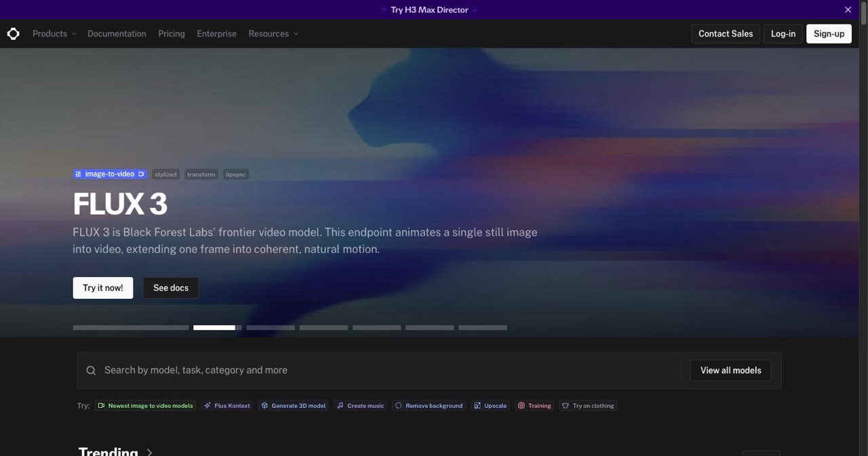Screen dimensions: 868x456
Task: Click the Upscale suggestion chip
Action: pyautogui.click(x=490, y=406)
